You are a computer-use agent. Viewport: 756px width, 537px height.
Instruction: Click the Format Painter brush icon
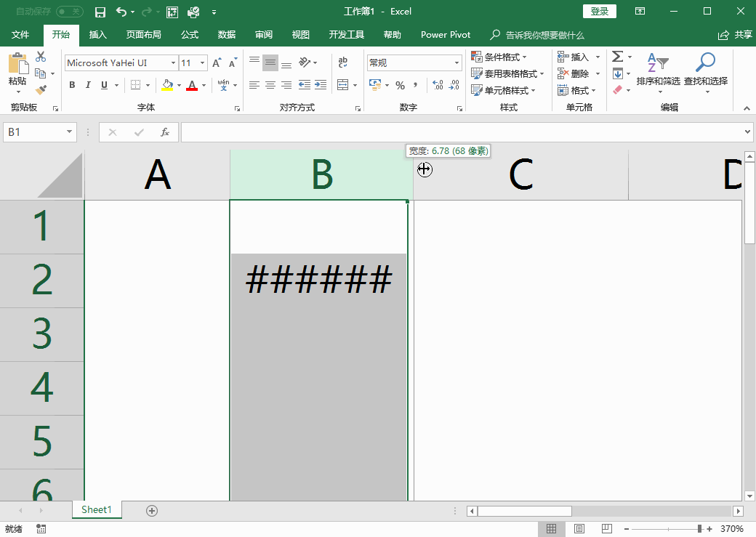point(41,90)
